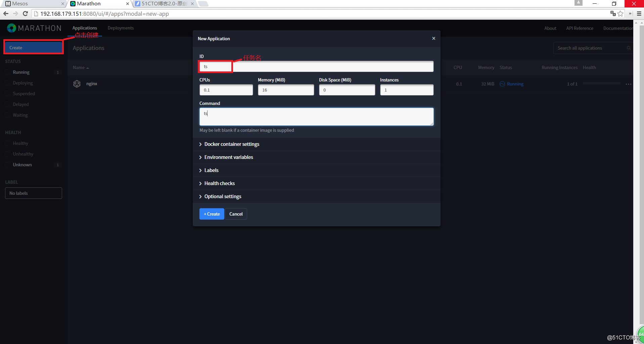This screenshot has width=644, height=344.
Task: Sort applications by Name column
Action: tap(81, 68)
